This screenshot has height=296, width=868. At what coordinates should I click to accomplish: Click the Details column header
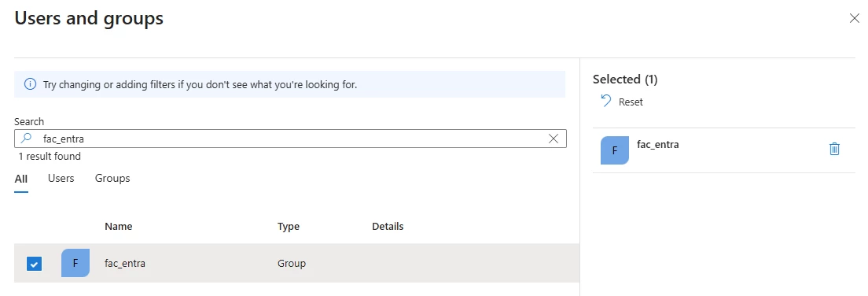pos(388,226)
